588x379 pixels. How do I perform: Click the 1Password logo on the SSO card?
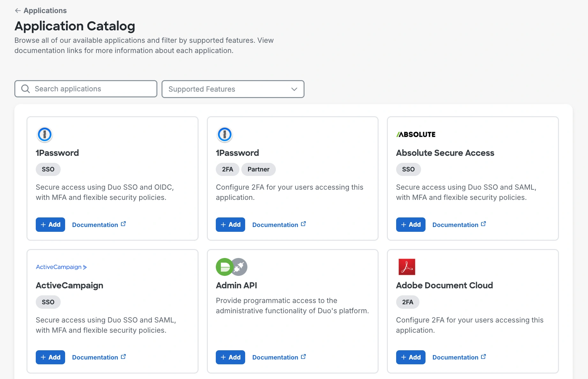click(44, 134)
